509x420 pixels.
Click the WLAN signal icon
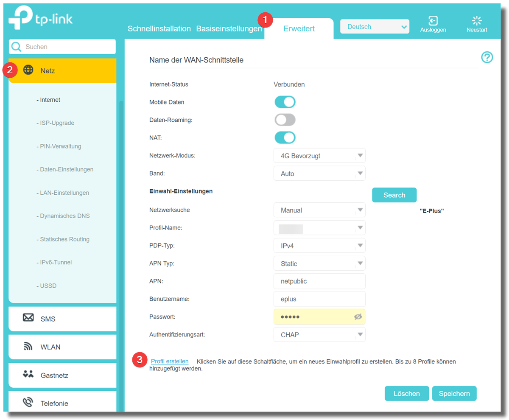(x=28, y=347)
